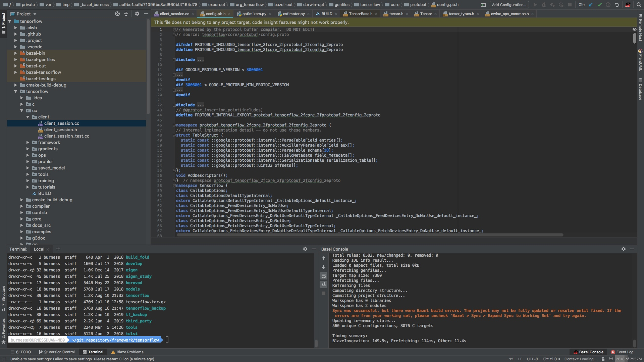
Task: Collapse the client folder in tree
Action: pos(28,117)
